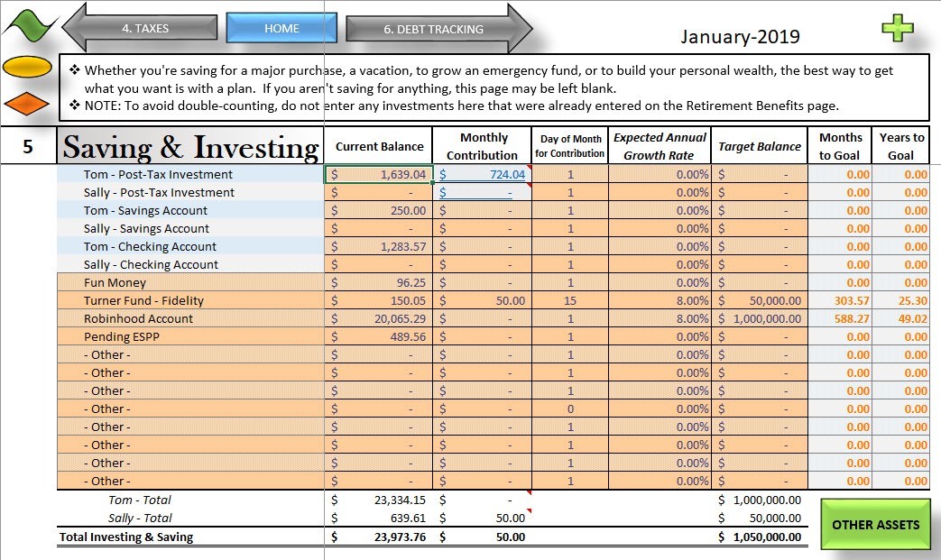
Task: Select the January-2019 date text
Action: 740,37
